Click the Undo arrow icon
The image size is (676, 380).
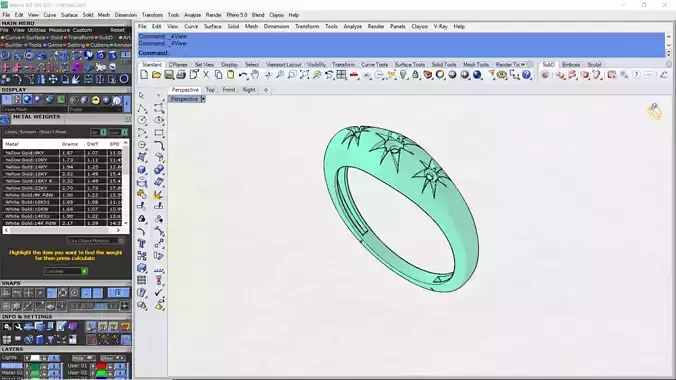243,75
